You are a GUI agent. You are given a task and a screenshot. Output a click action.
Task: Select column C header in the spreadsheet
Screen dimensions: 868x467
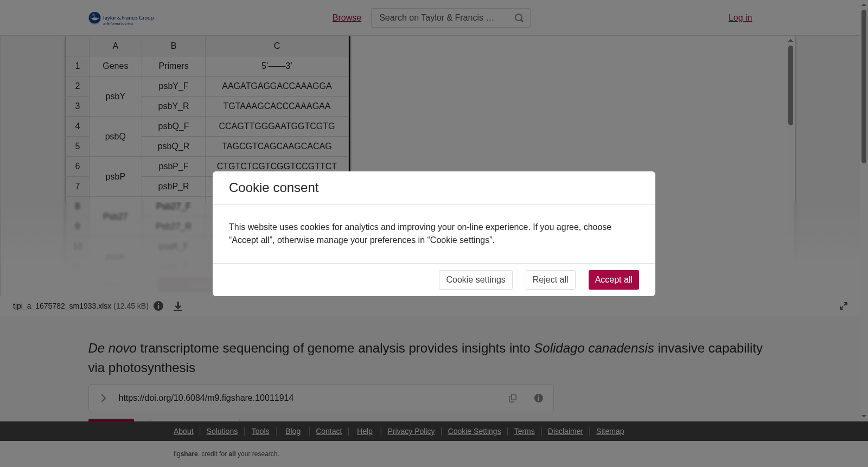277,46
